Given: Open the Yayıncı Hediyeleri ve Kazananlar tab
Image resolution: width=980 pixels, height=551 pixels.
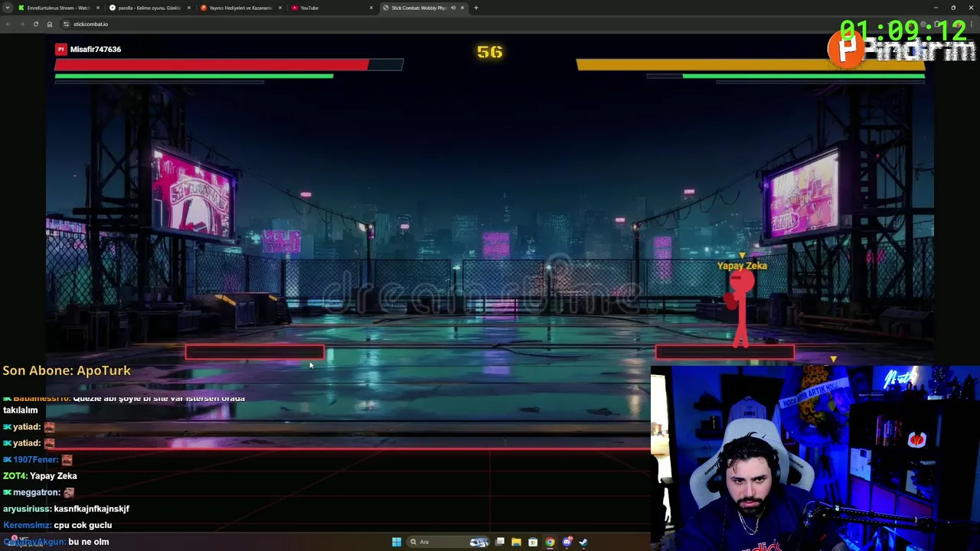Looking at the screenshot, I should (240, 8).
